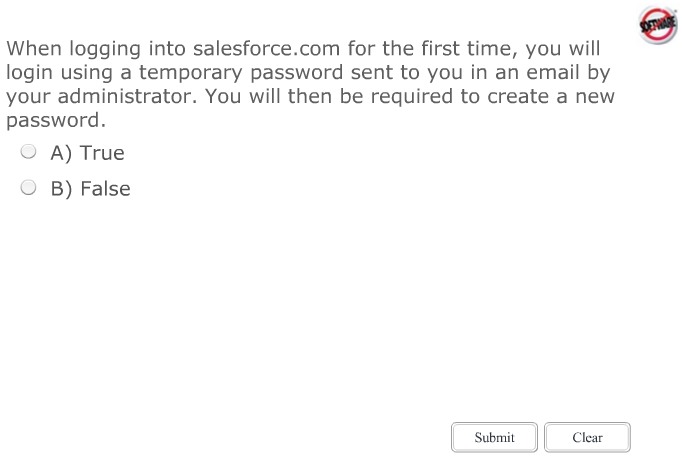Select the radio button for option B

click(29, 188)
